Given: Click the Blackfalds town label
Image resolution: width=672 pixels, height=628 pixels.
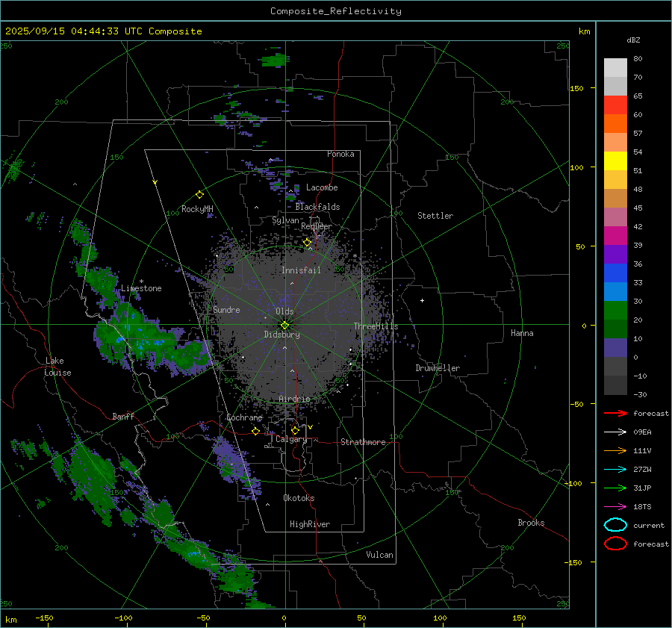Looking at the screenshot, I should 317,207.
